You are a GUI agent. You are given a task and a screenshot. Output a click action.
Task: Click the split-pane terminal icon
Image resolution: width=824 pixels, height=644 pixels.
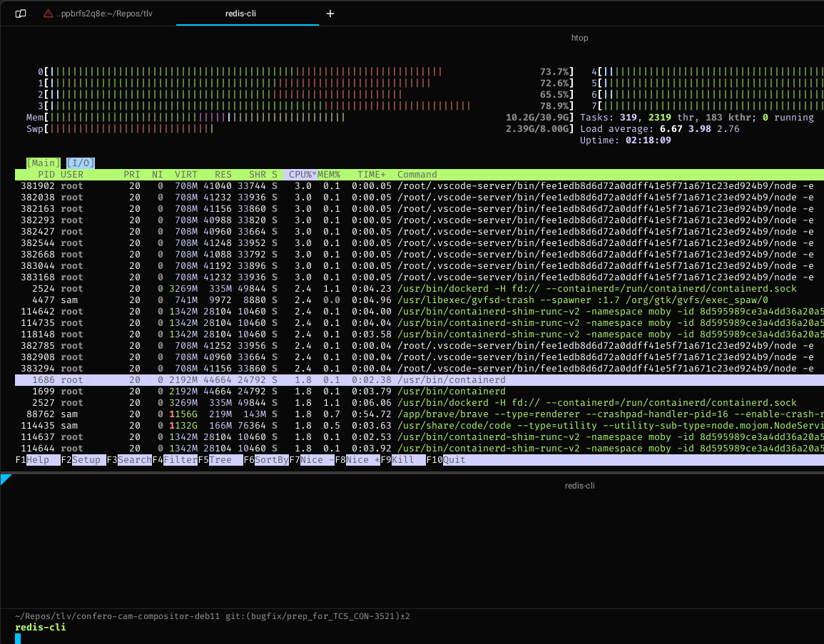[21, 13]
